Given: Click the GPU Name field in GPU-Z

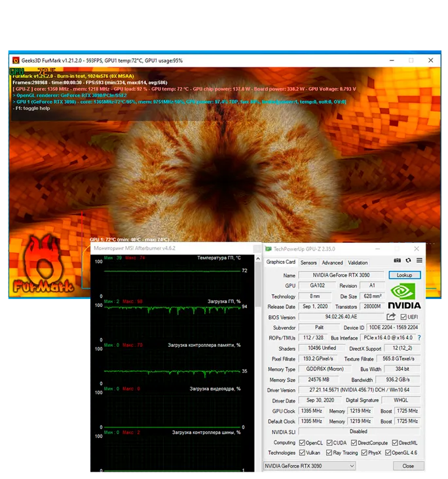Looking at the screenshot, I should [x=341, y=275].
